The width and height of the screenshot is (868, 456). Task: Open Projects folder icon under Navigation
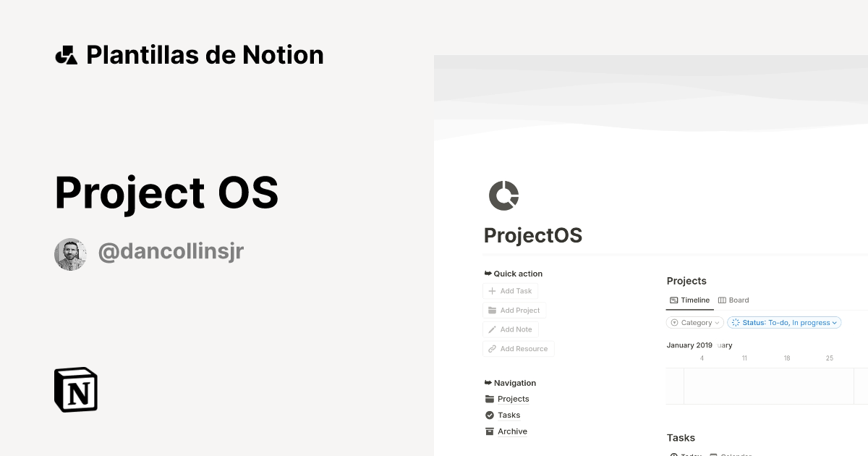(490, 399)
